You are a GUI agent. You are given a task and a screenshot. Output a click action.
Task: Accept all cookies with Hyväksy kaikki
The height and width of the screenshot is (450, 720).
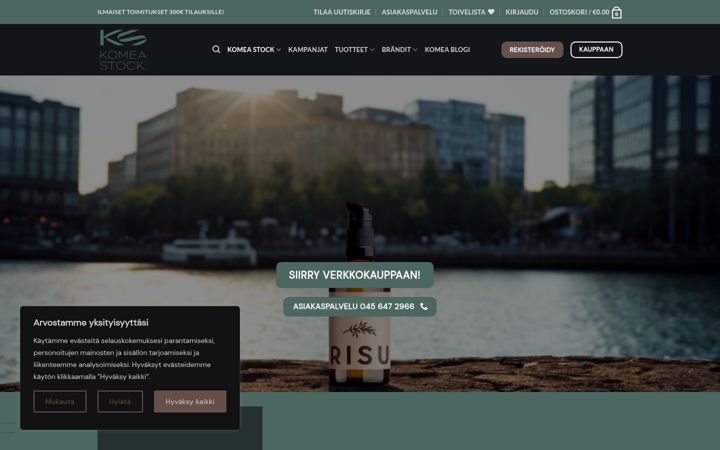[x=190, y=401]
